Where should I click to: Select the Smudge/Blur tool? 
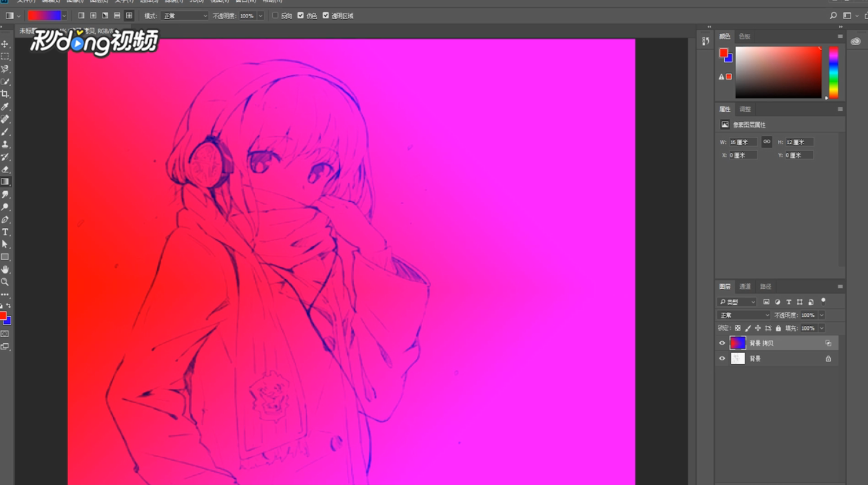click(x=5, y=195)
